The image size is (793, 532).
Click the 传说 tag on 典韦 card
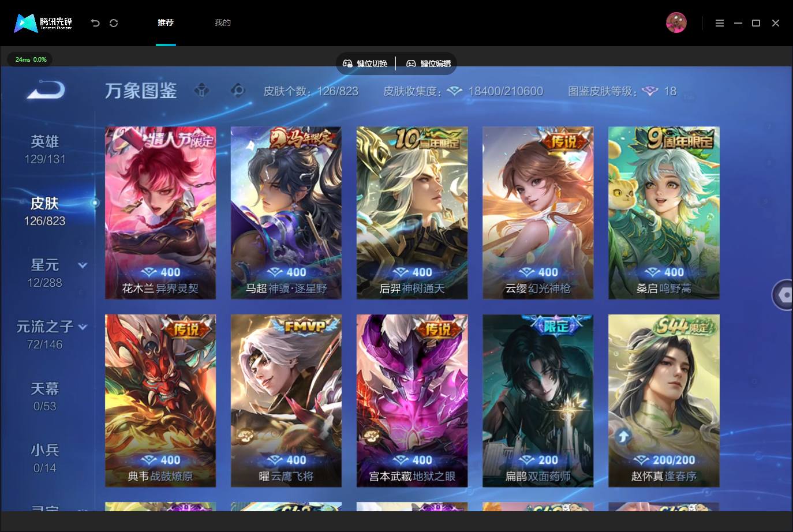pos(186,328)
